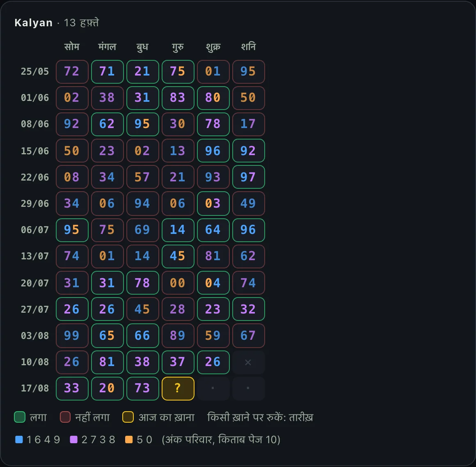Viewport: 476px width, 467px height.
Task: Select the गुरु column header
Action: (178, 47)
